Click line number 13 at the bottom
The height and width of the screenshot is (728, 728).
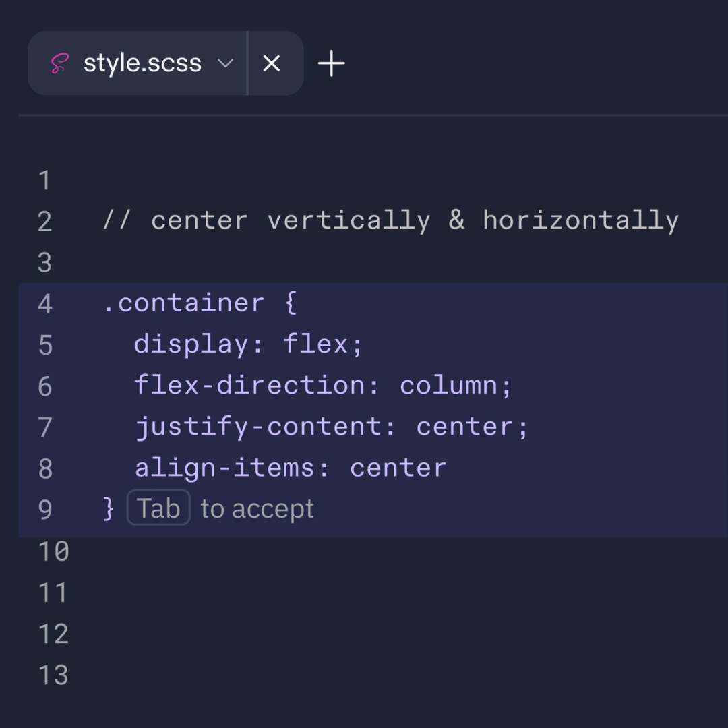54,674
